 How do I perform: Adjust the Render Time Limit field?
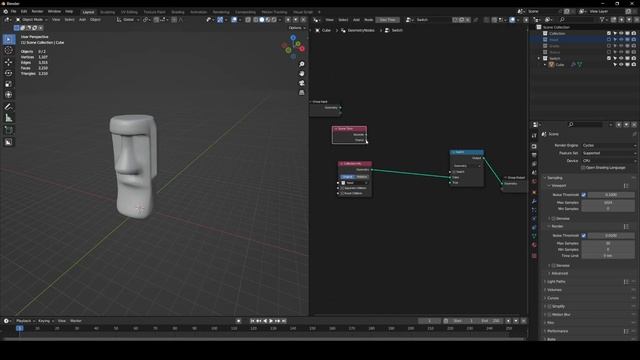point(608,256)
